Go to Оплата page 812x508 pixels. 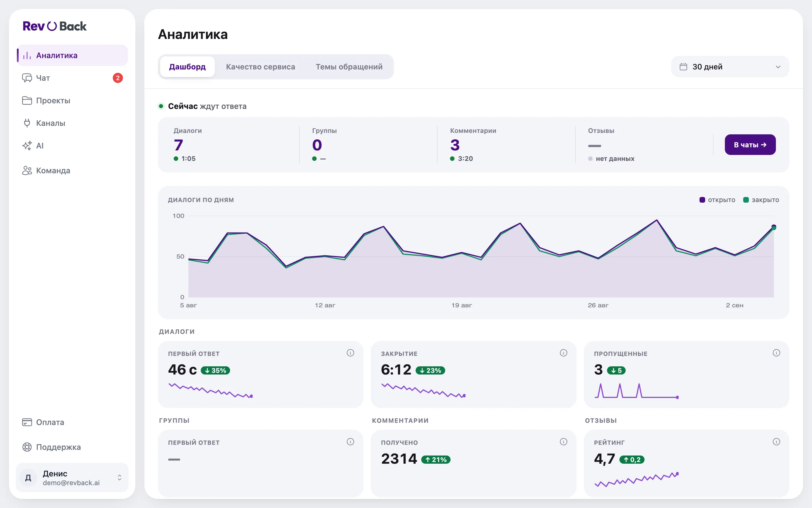pos(72,422)
